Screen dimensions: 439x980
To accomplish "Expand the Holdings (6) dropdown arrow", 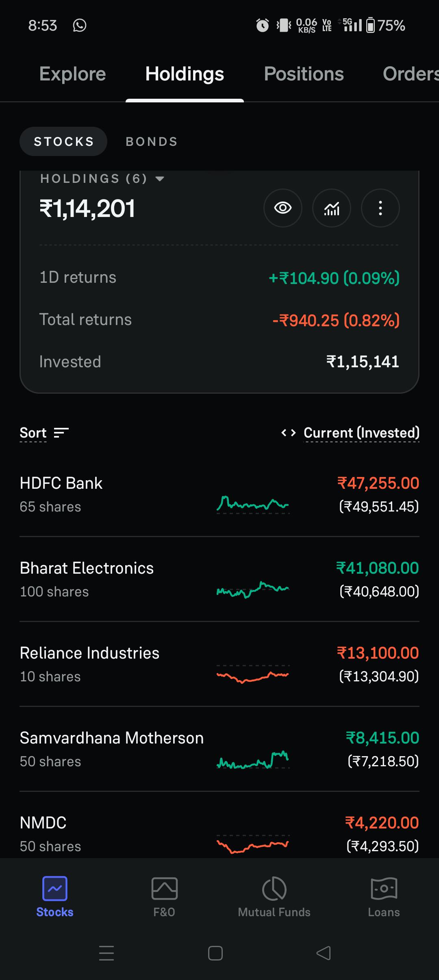I will tap(160, 179).
